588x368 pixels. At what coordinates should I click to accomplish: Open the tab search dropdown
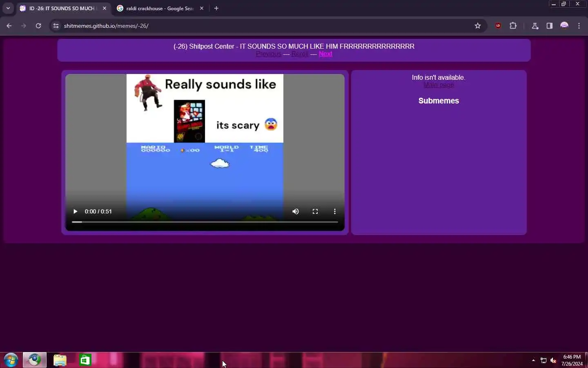pos(8,8)
